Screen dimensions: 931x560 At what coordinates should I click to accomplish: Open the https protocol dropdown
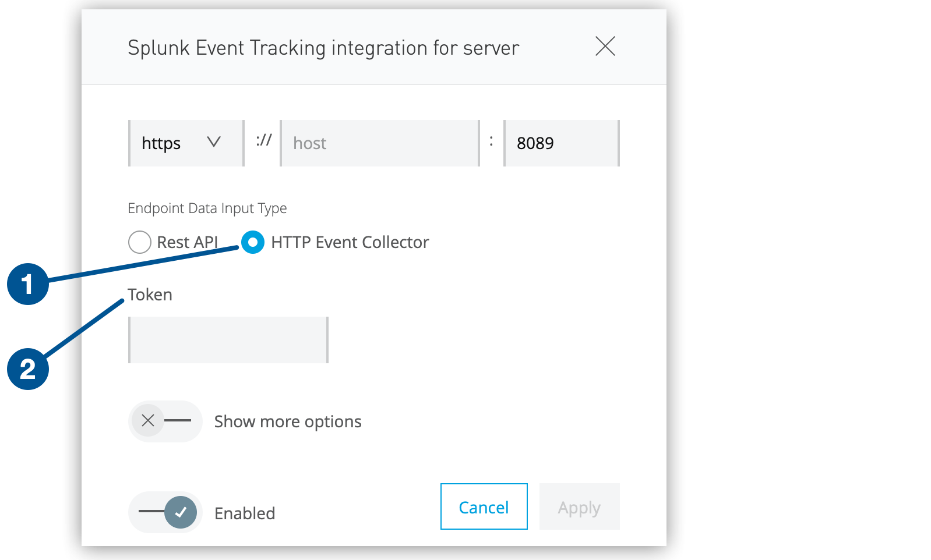(186, 143)
